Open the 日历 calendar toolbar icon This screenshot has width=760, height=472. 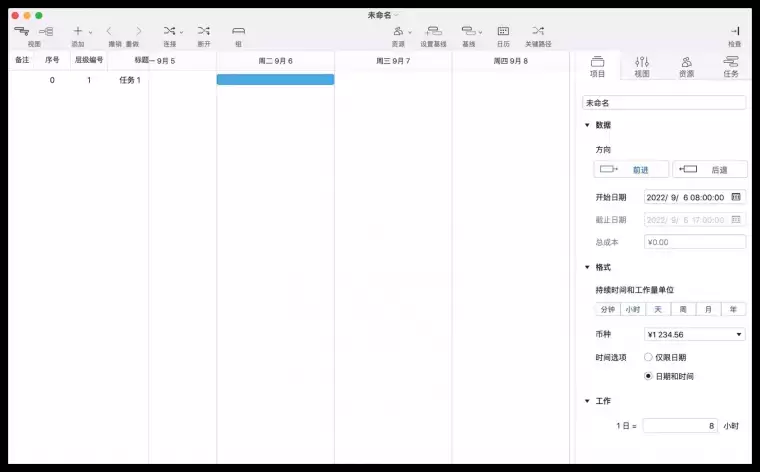point(503,31)
